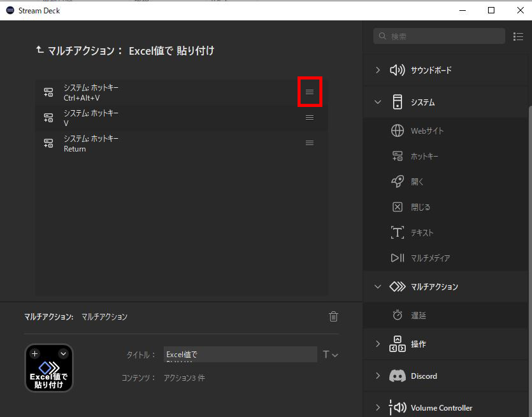Click the 遅延 action label
532x417 pixels.
419,316
